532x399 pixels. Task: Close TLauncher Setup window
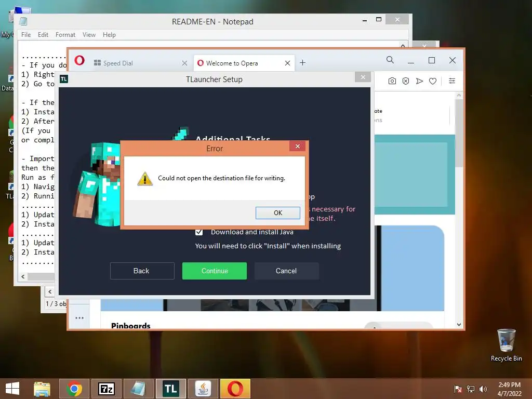(x=363, y=77)
